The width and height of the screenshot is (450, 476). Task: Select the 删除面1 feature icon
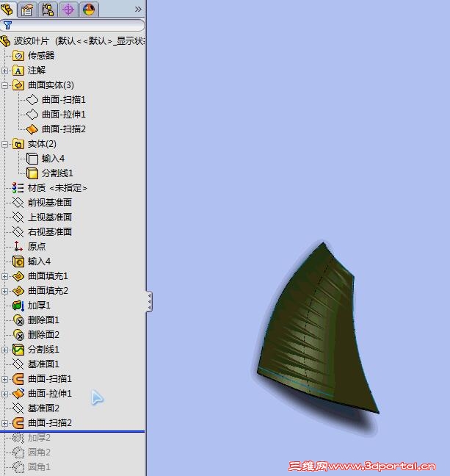(18, 320)
